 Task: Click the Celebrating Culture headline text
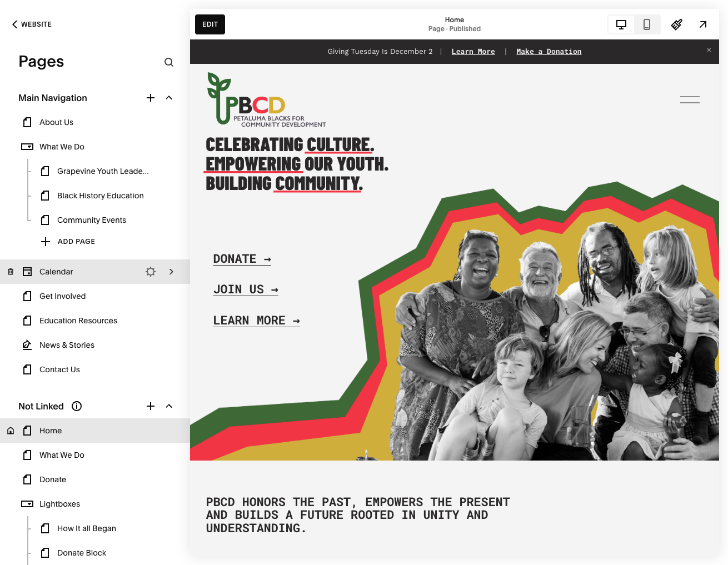point(297,164)
